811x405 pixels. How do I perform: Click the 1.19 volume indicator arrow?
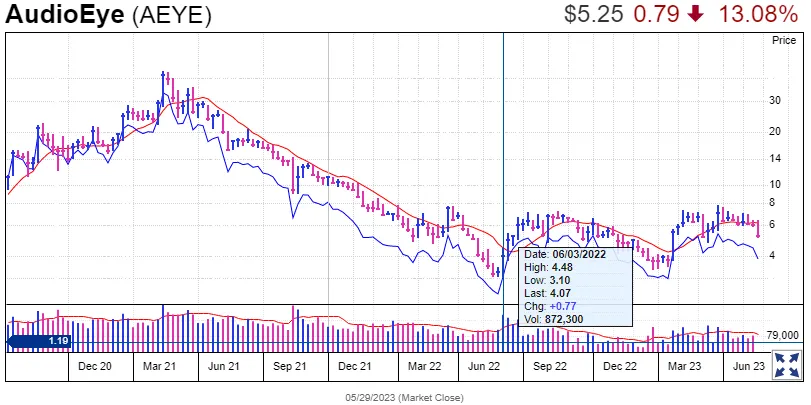(x=39, y=341)
